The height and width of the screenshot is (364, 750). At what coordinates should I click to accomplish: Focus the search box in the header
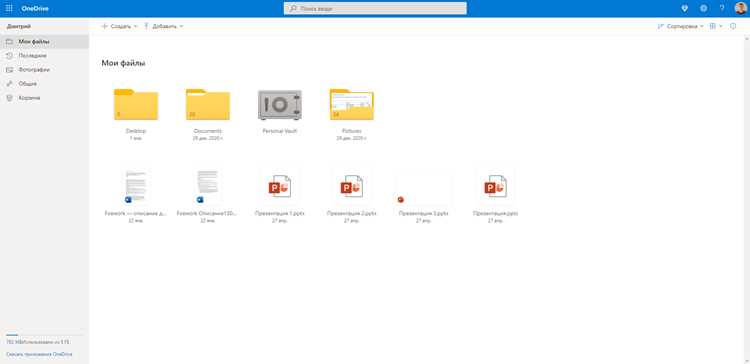tap(375, 9)
